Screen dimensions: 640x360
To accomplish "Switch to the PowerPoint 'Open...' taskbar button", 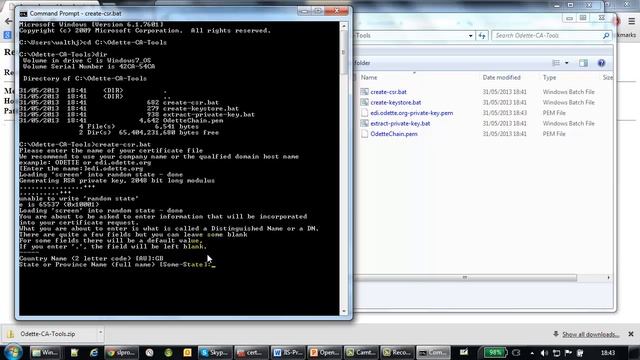I will [x=324, y=352].
